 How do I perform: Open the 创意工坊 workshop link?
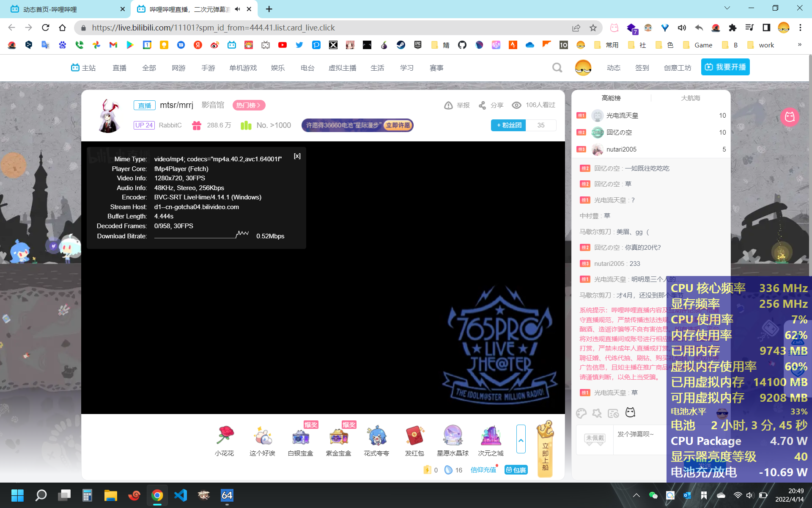[678, 68]
